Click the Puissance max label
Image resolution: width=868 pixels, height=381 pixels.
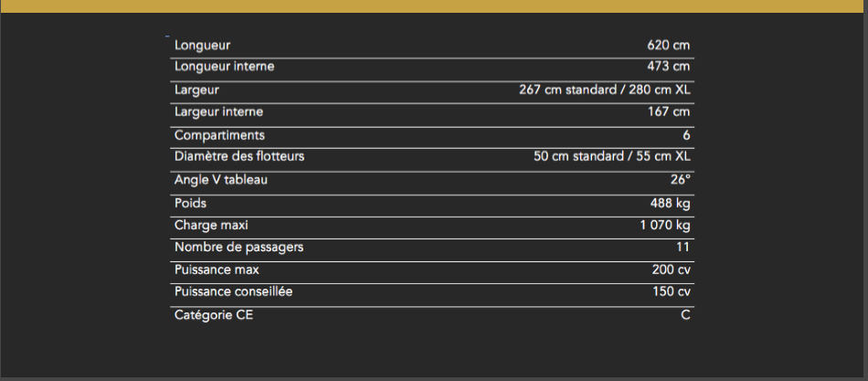coord(217,270)
